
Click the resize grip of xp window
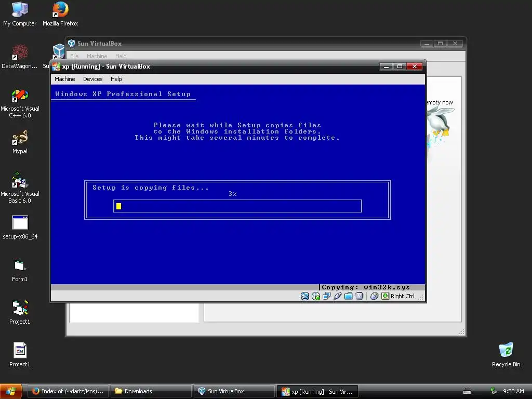[x=421, y=298]
